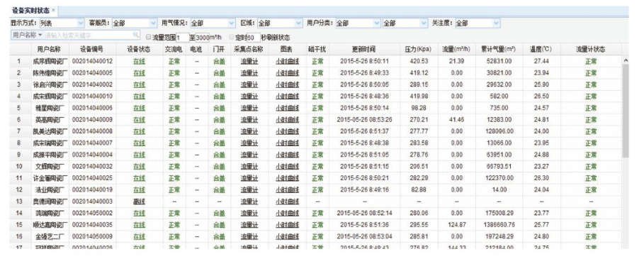This screenshot has width=644, height=266.
Task: Click the 压力(Kpa) column header
Action: pyautogui.click(x=418, y=50)
